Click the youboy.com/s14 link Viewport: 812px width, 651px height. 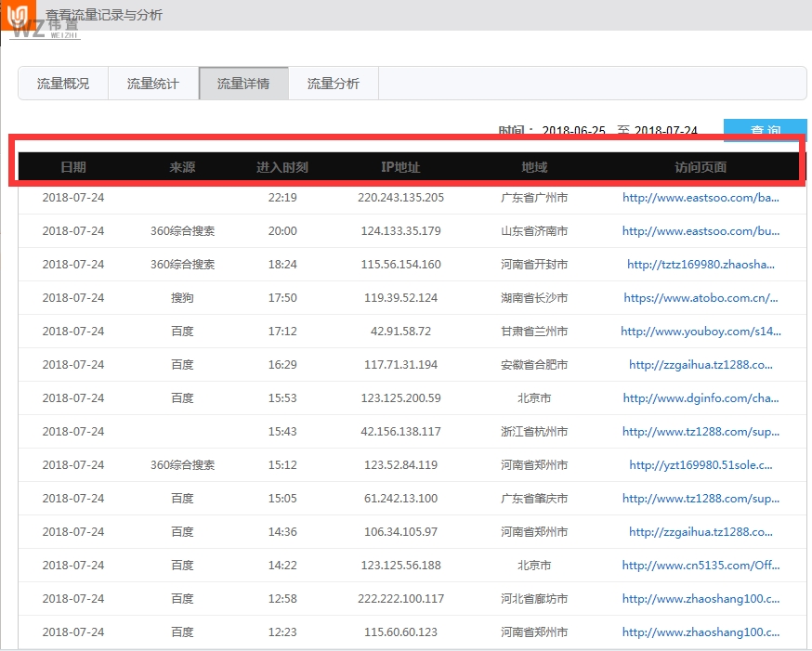[x=703, y=332]
